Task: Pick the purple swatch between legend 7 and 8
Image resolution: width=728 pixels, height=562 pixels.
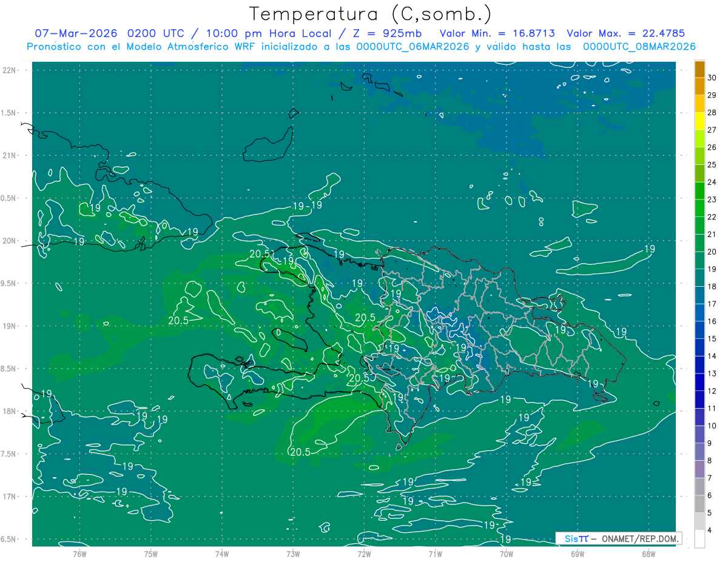Action: (699, 470)
